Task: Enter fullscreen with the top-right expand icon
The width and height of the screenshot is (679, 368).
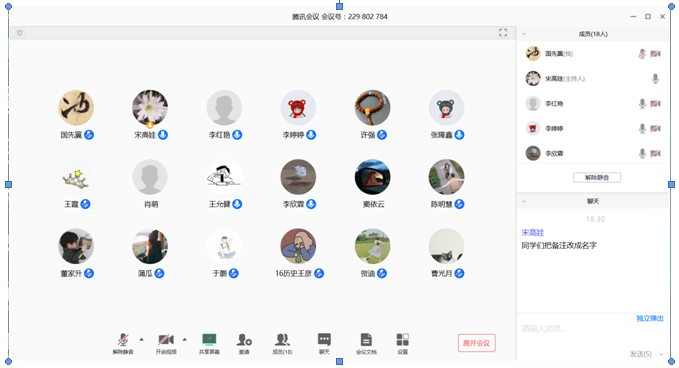Action: 503,32
